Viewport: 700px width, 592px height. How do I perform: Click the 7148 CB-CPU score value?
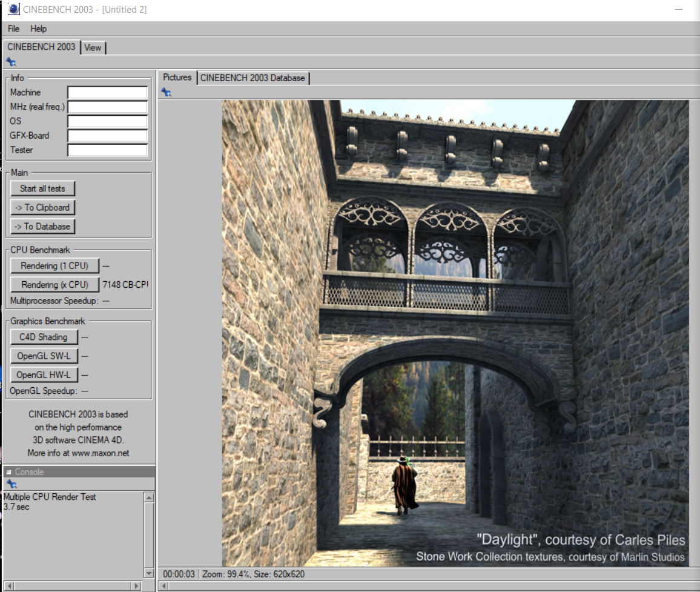pos(125,285)
